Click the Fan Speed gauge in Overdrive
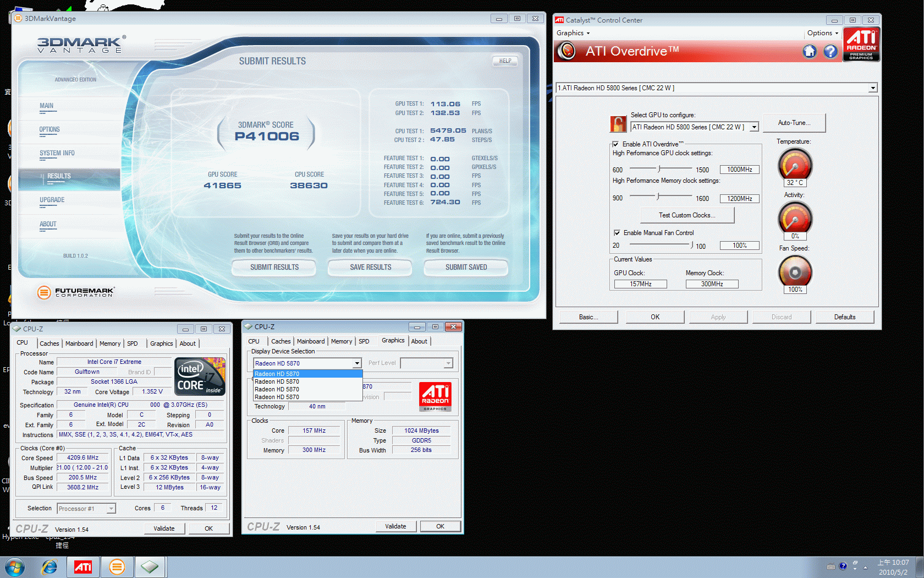924x578 pixels. point(795,272)
